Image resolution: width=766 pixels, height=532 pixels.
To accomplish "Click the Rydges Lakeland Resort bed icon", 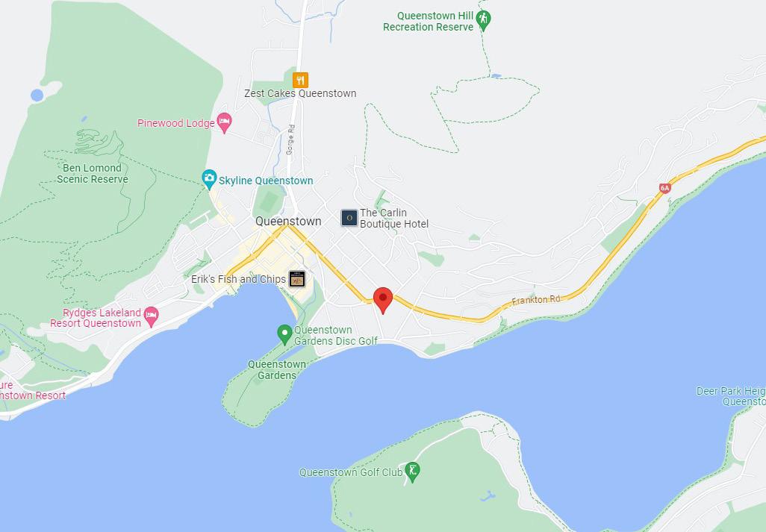I will point(152,317).
